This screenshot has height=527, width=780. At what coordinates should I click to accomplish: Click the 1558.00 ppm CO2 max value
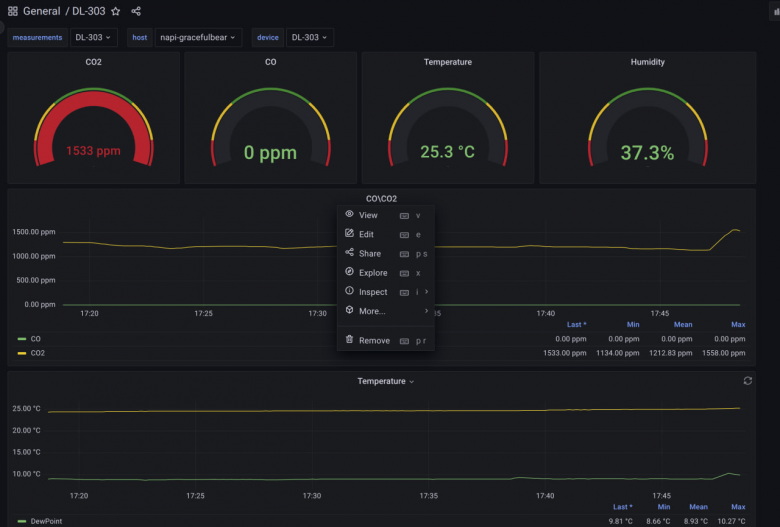[724, 353]
